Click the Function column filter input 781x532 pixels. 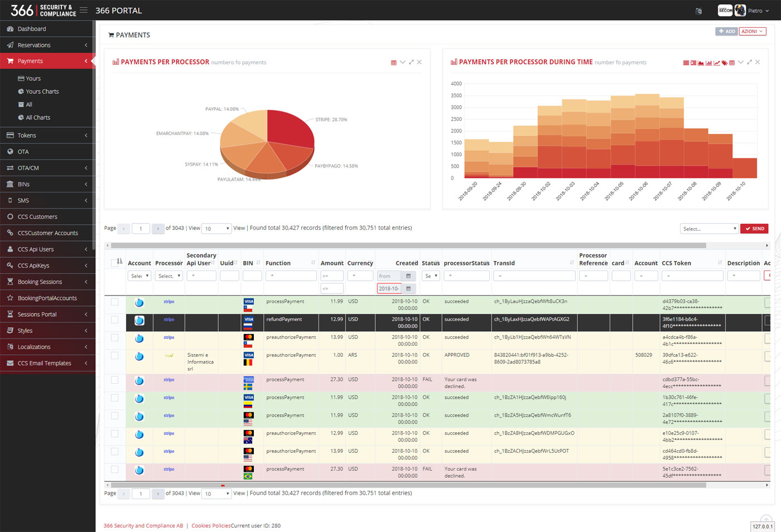click(291, 276)
